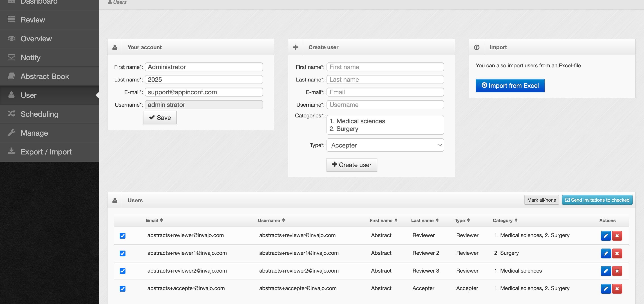Click edit pencil icon for Accepter row
Image resolution: width=644 pixels, height=304 pixels.
point(606,289)
